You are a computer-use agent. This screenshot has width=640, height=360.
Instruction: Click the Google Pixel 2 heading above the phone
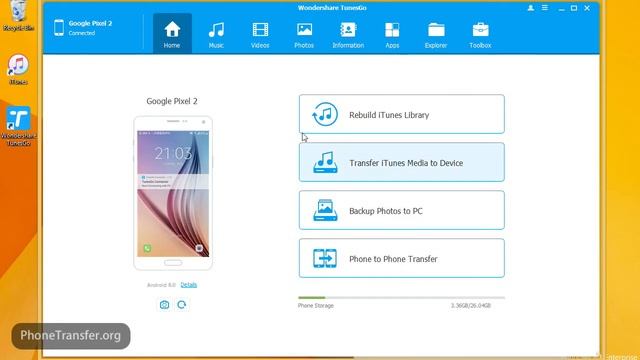coord(172,101)
